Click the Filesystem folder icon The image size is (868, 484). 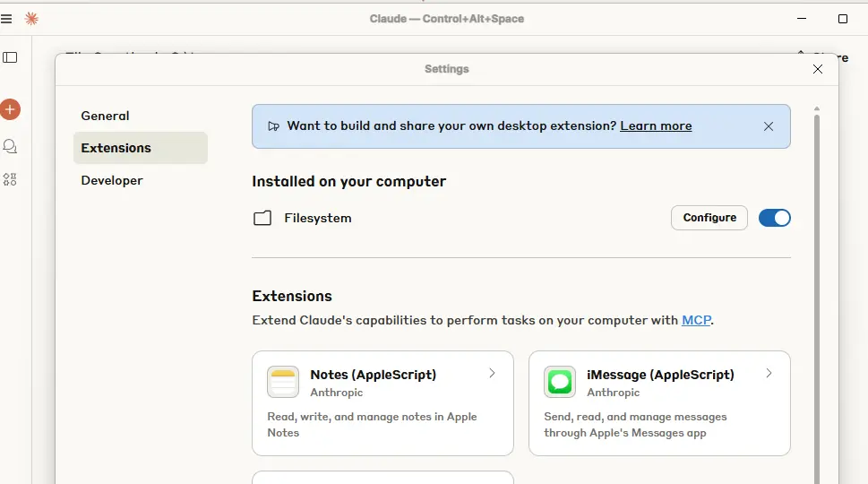262,218
